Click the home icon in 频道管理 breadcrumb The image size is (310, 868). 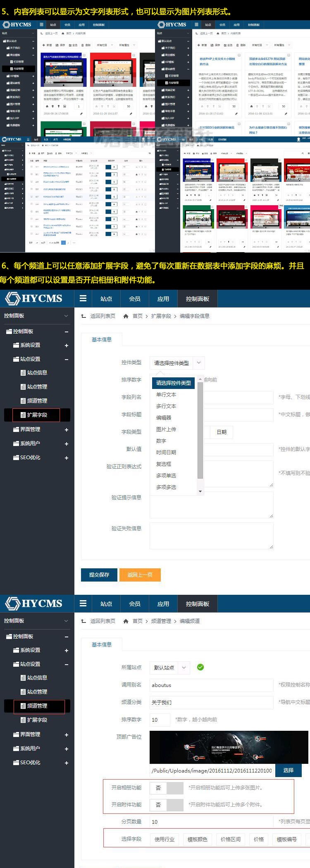(x=126, y=621)
